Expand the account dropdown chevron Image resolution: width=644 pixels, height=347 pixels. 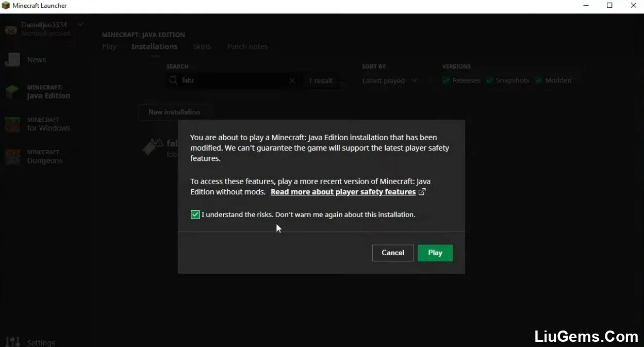[80, 24]
